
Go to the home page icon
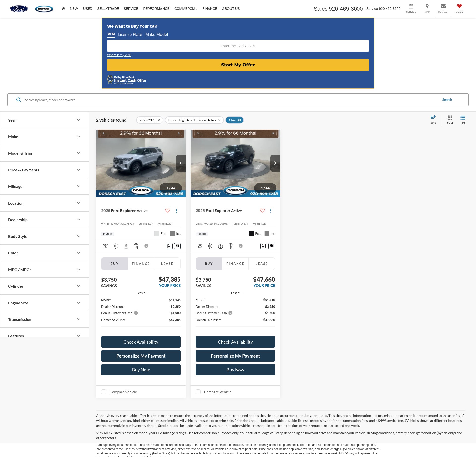click(63, 9)
